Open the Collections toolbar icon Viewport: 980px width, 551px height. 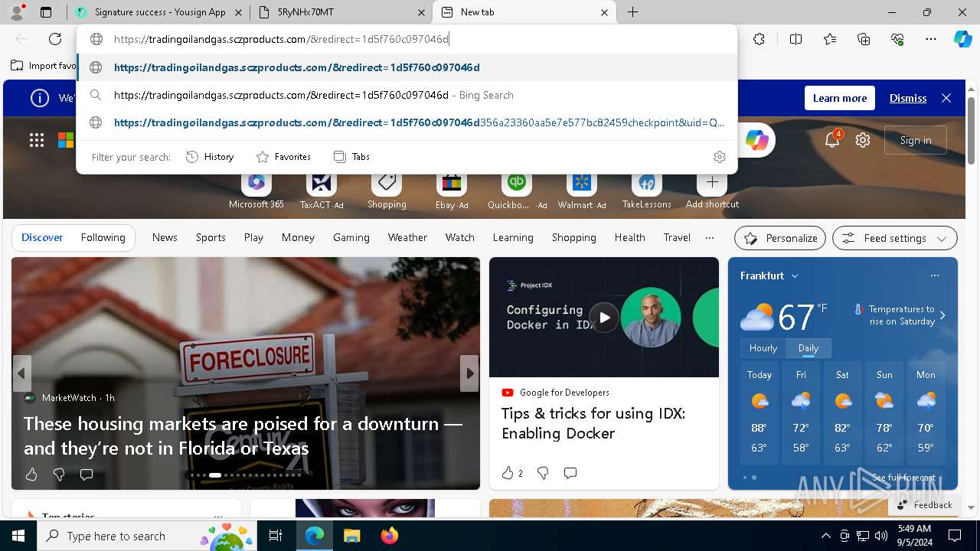click(x=864, y=39)
